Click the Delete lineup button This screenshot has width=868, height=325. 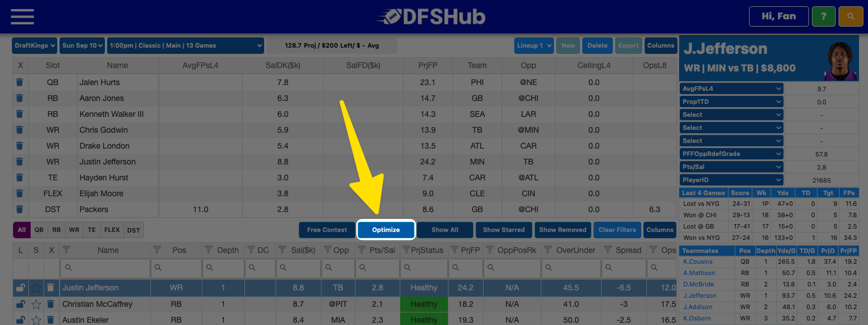598,45
